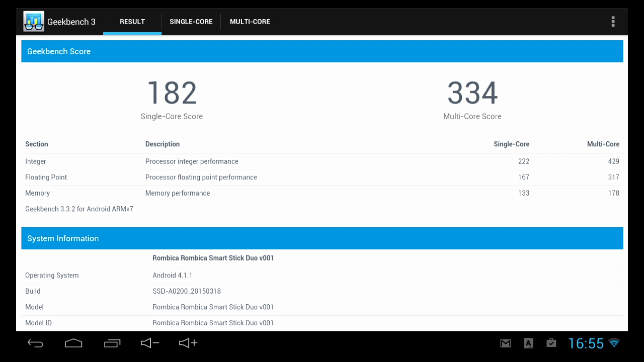Select the Memory row label
This screenshot has height=362, width=644.
[x=37, y=193]
